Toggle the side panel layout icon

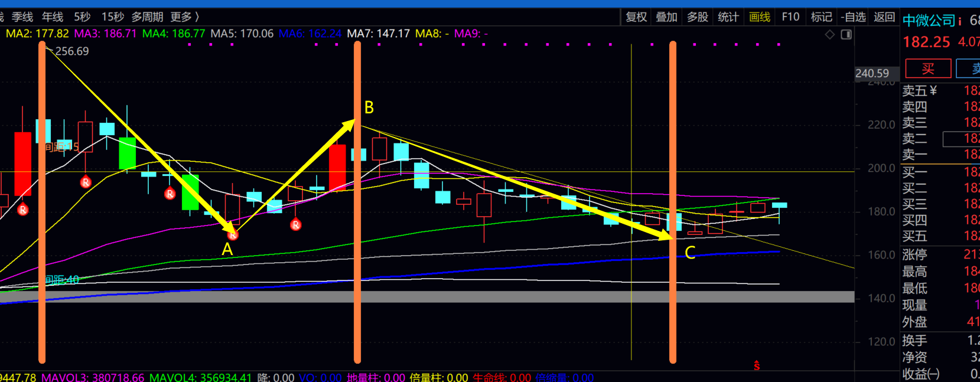click(x=846, y=35)
